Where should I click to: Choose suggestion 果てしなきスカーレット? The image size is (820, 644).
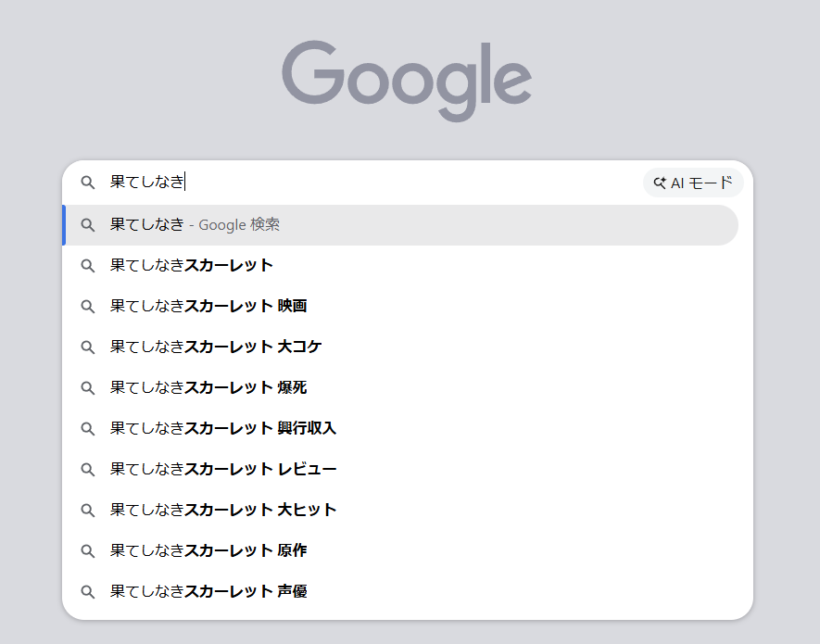click(x=192, y=265)
